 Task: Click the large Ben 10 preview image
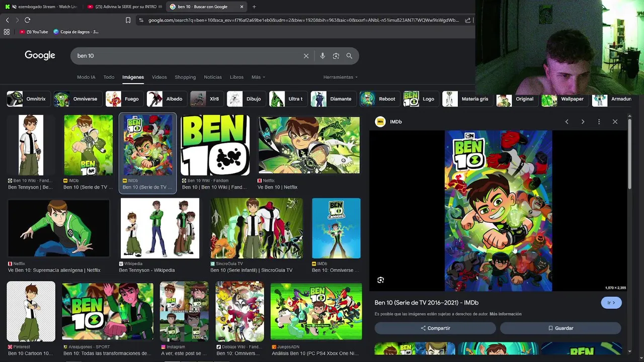click(498, 211)
